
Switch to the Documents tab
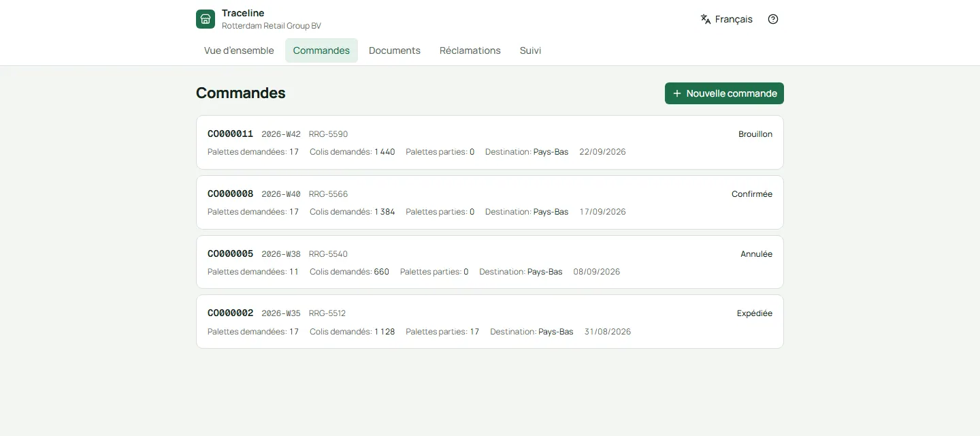pyautogui.click(x=395, y=50)
